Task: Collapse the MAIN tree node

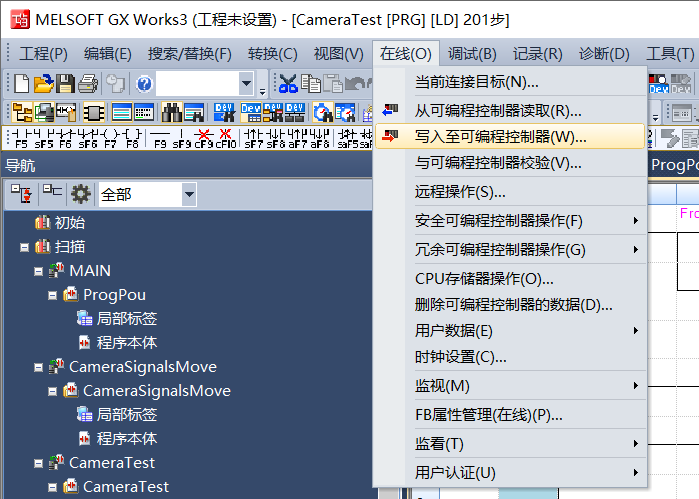Action: 38,271
